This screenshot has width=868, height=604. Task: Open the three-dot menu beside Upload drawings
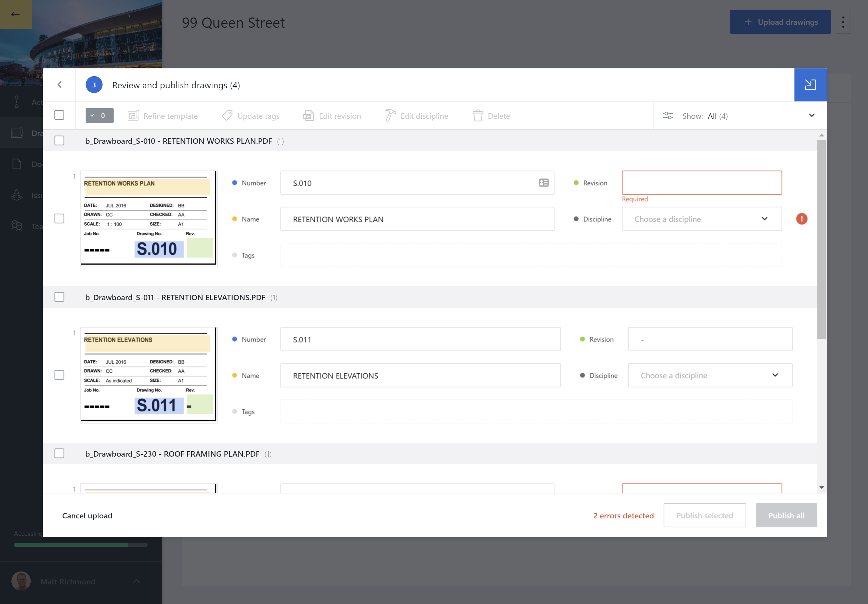point(843,22)
